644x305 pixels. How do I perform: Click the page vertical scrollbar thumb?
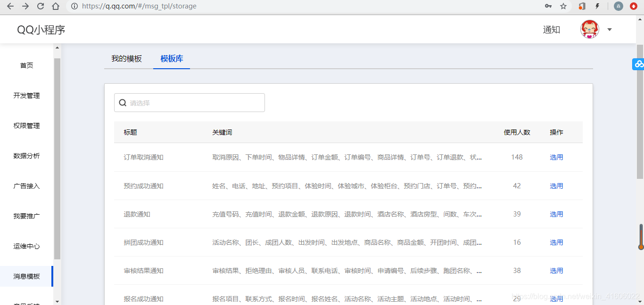(640, 111)
